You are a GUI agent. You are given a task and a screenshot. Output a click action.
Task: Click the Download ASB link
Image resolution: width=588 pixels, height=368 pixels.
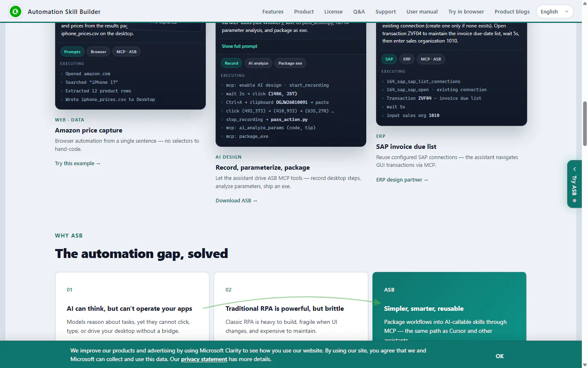(x=236, y=200)
